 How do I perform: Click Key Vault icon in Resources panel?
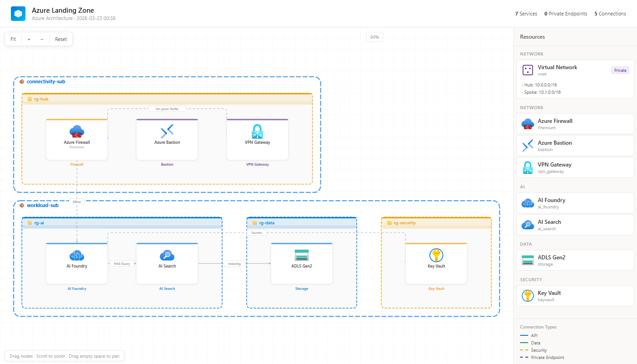528,296
